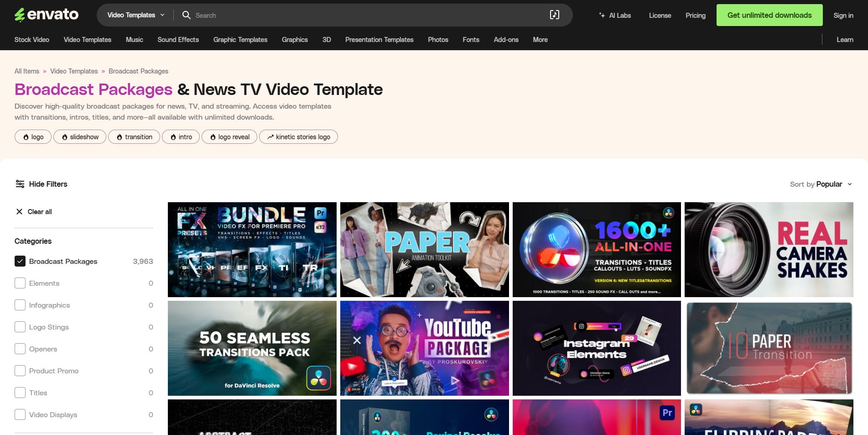Image resolution: width=868 pixels, height=435 pixels.
Task: Click Hide Filters button
Action: pos(42,184)
